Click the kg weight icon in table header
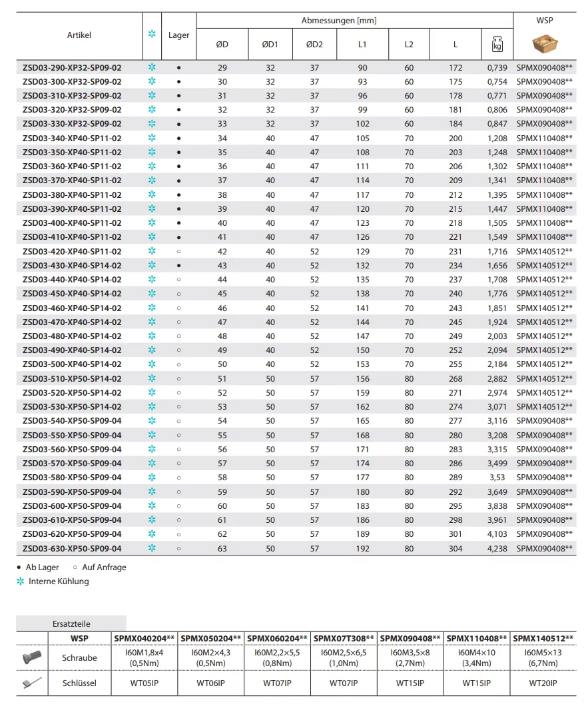Image resolution: width=588 pixels, height=724 pixels. [496, 45]
